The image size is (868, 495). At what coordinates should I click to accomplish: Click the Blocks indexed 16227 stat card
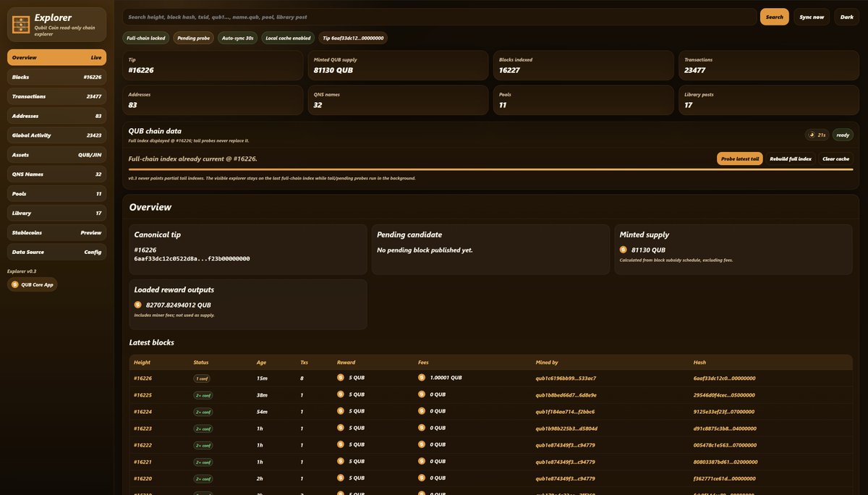[584, 65]
